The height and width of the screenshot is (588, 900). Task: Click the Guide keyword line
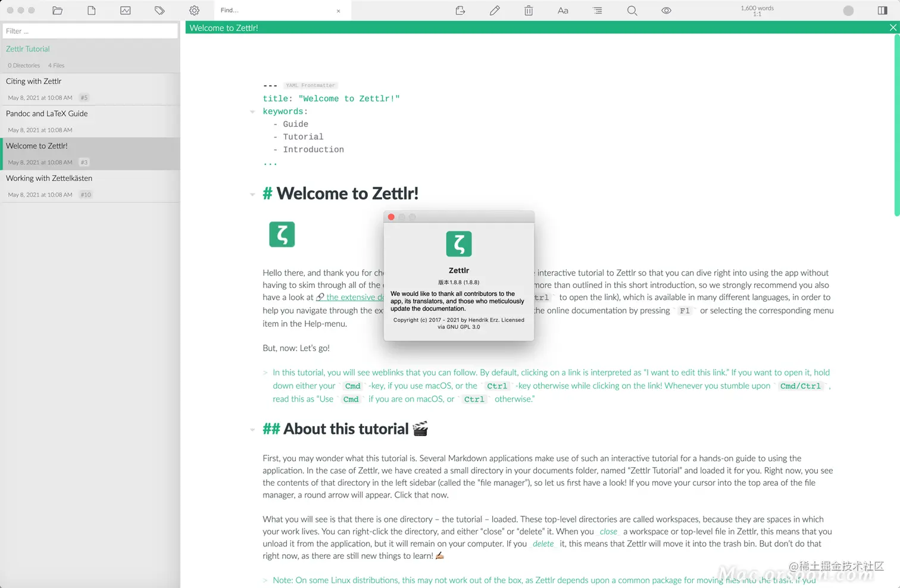click(x=290, y=124)
